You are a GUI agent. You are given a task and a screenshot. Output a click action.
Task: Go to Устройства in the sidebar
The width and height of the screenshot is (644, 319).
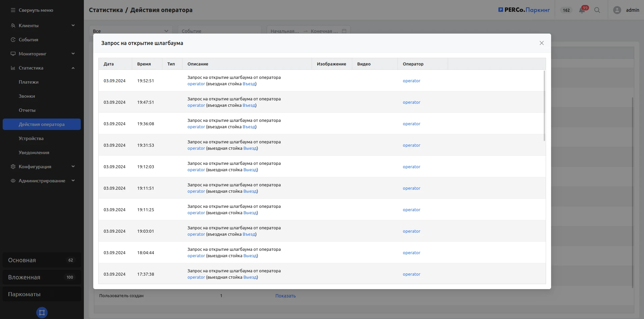coord(31,138)
